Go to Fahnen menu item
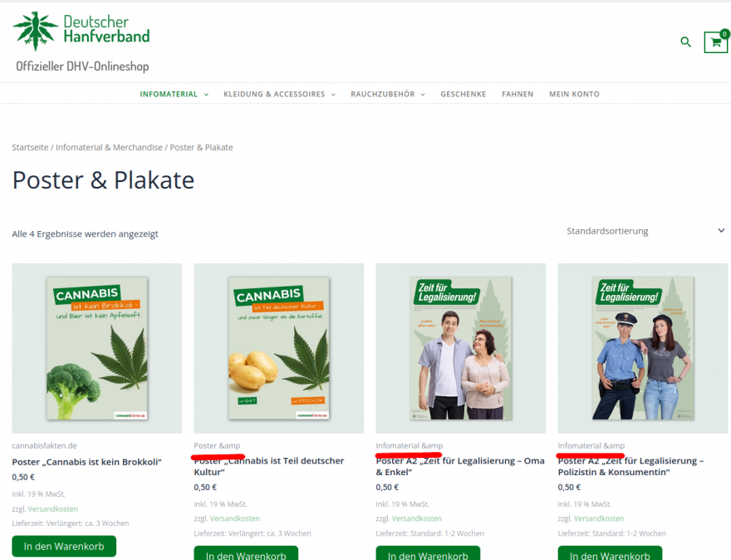This screenshot has height=560, width=731. (518, 94)
